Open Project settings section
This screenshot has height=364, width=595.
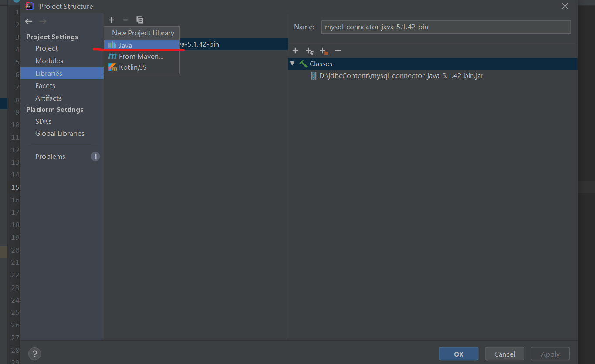tap(47, 48)
